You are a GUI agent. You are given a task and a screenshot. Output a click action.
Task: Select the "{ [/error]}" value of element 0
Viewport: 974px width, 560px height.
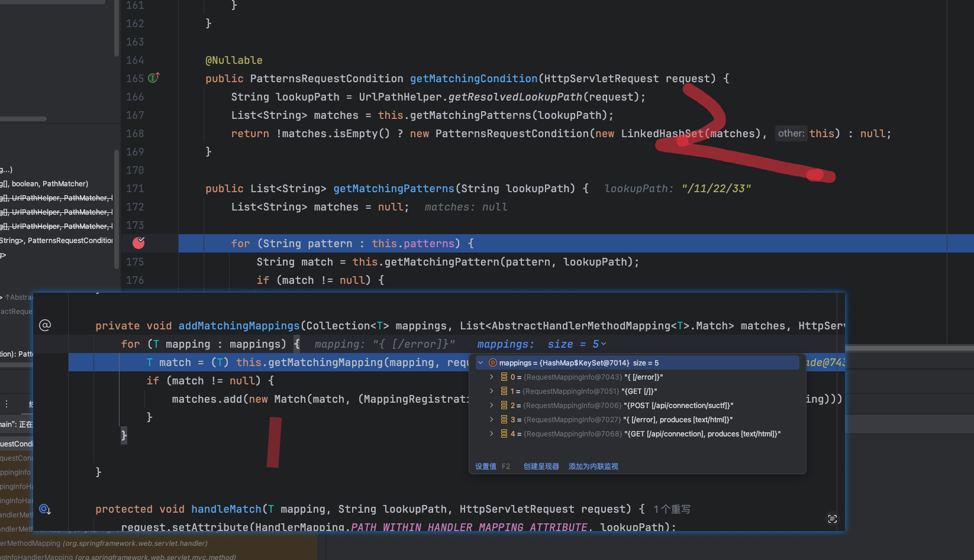[643, 377]
